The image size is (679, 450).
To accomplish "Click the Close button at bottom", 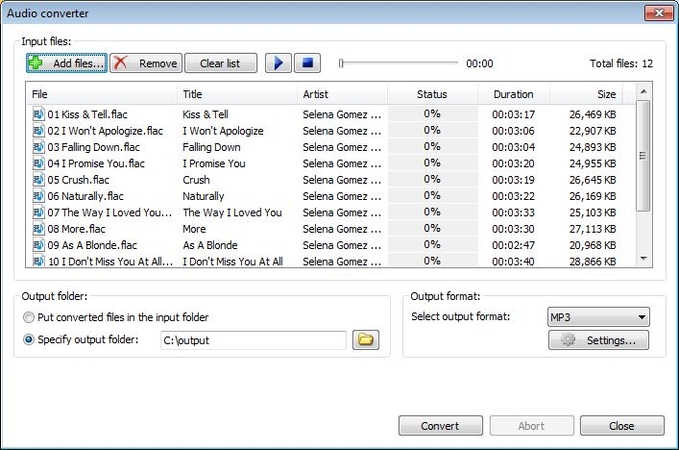I will (622, 426).
